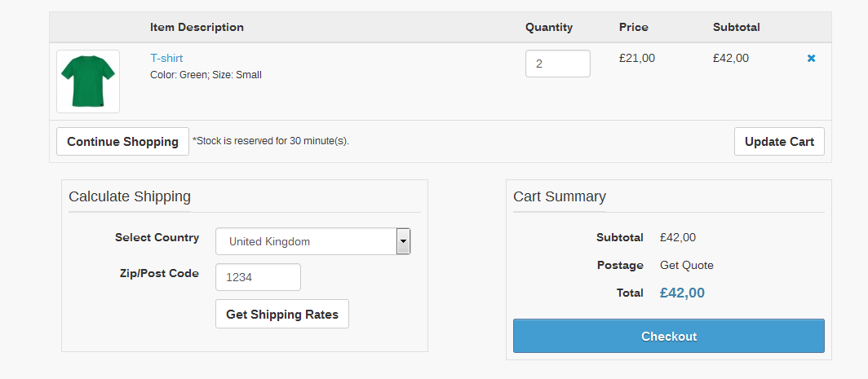Viewport: 868px width, 379px height.
Task: Click into the Zip/Post Code field
Action: point(258,277)
